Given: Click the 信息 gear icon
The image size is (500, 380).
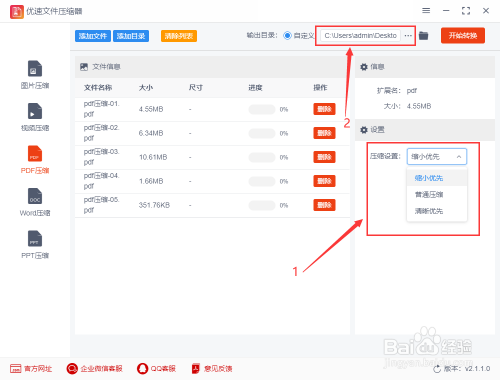Looking at the screenshot, I should (x=364, y=67).
